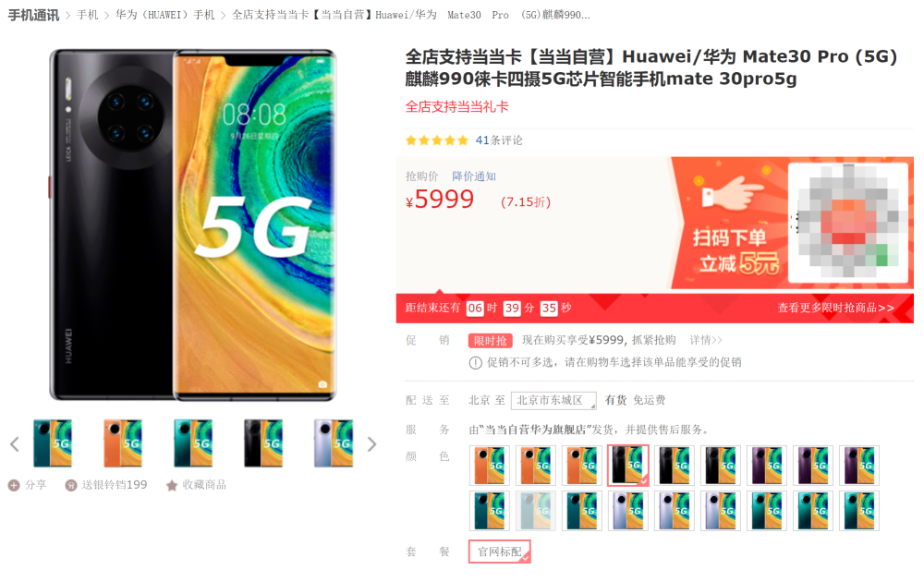The width and height of the screenshot is (924, 582).
Task: Show next thumbnails with right arrow
Action: tap(371, 444)
